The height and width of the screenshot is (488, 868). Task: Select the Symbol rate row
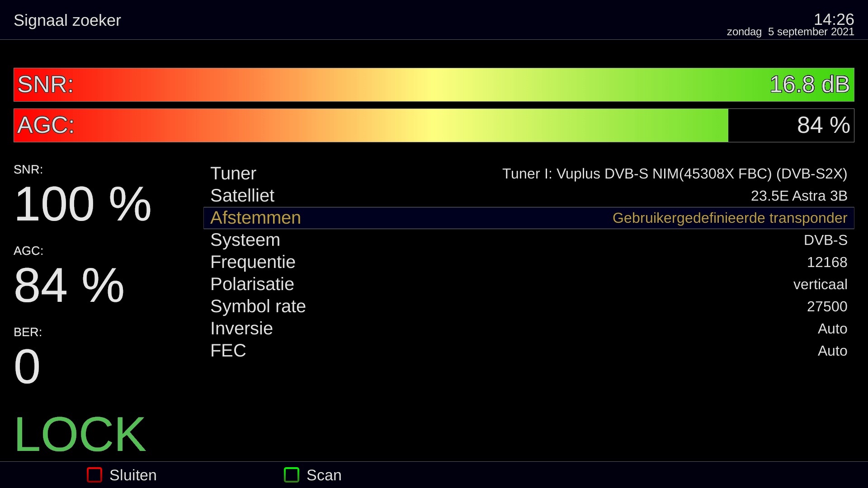[x=529, y=306]
